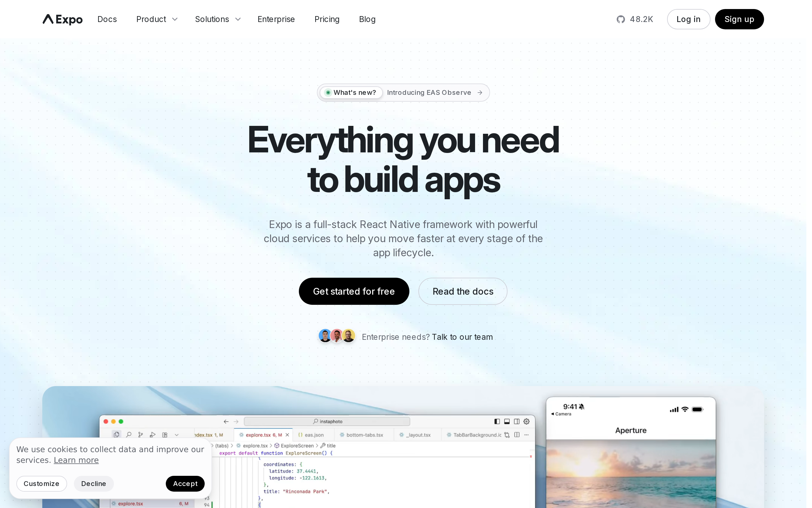Click the settings gear icon in editor title bar
Image resolution: width=812 pixels, height=508 pixels.
(526, 421)
